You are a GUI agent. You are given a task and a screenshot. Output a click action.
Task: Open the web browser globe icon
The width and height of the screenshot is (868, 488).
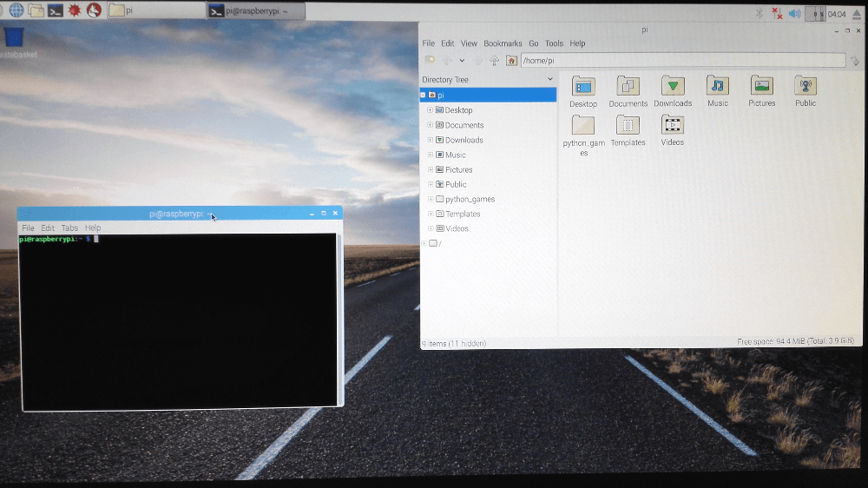[x=16, y=10]
